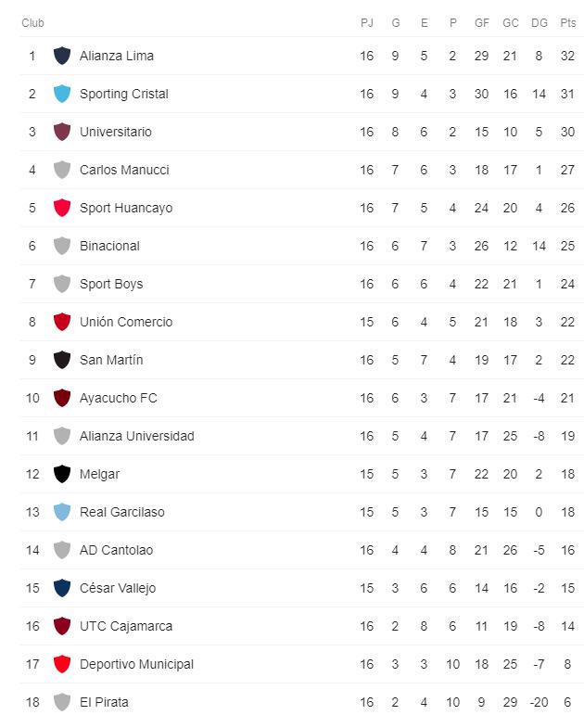The image size is (584, 728).
Task: Click the Alianza Lima team crest
Action: pos(62,56)
